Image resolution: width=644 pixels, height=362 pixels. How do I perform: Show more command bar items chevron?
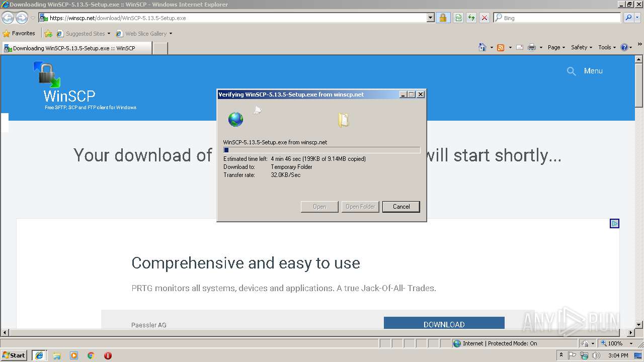pyautogui.click(x=639, y=45)
